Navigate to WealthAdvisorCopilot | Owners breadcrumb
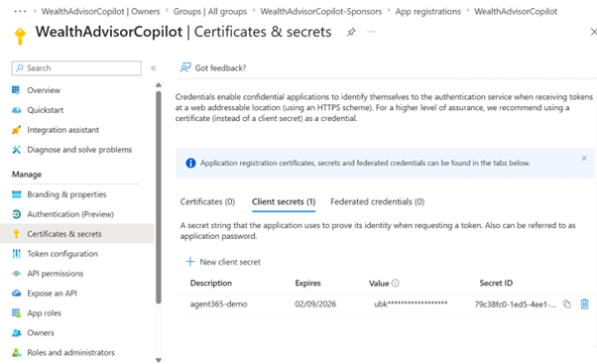 tap(100, 12)
